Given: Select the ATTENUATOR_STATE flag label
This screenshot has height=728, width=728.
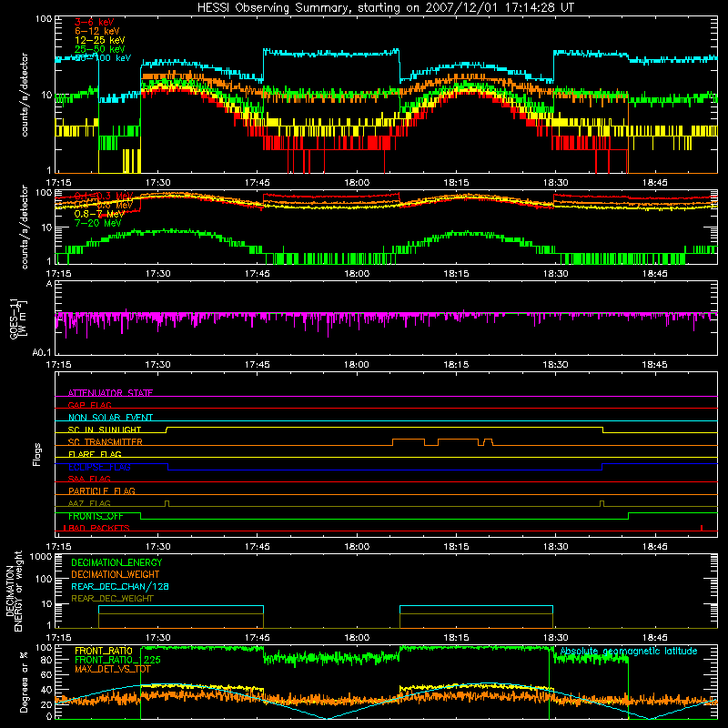Looking at the screenshot, I should [x=110, y=393].
